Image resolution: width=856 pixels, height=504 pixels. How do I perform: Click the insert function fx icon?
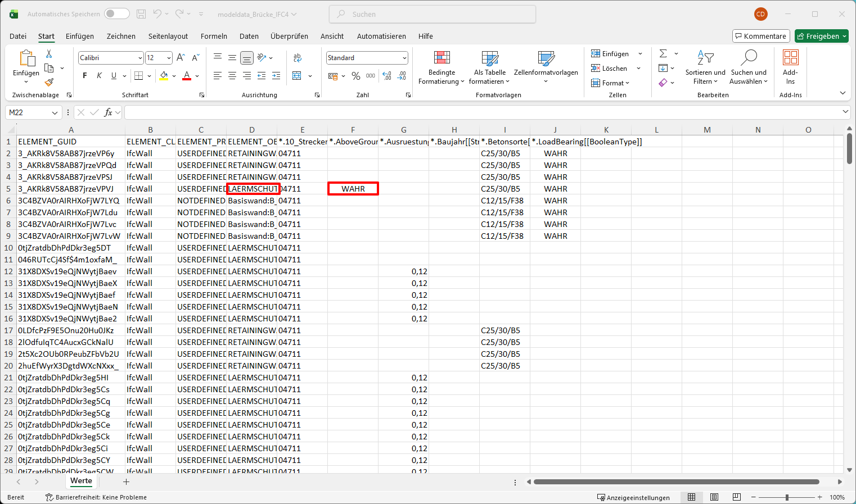pyautogui.click(x=109, y=112)
